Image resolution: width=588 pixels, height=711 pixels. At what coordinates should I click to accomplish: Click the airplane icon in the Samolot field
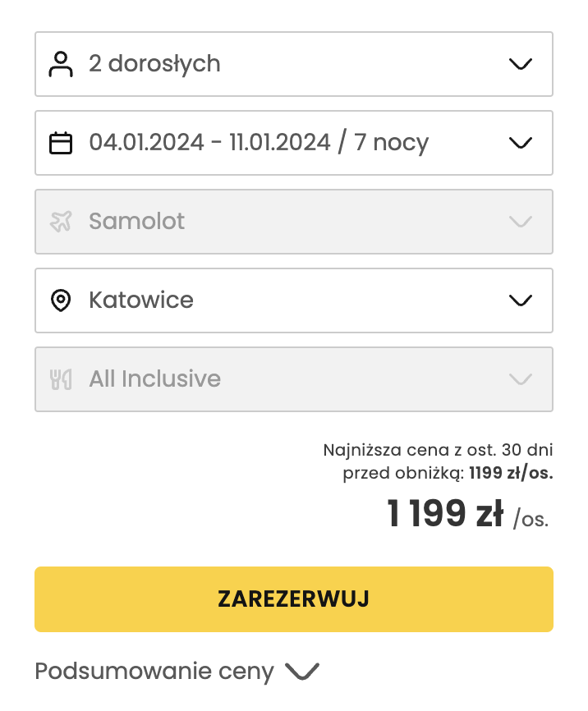(61, 221)
